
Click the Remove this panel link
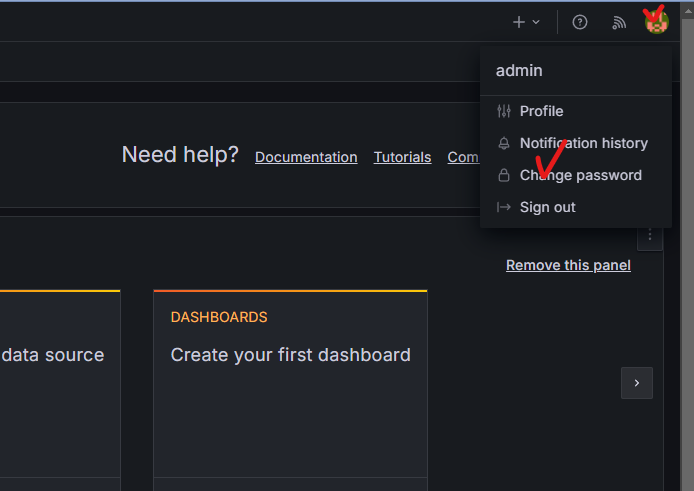point(568,265)
